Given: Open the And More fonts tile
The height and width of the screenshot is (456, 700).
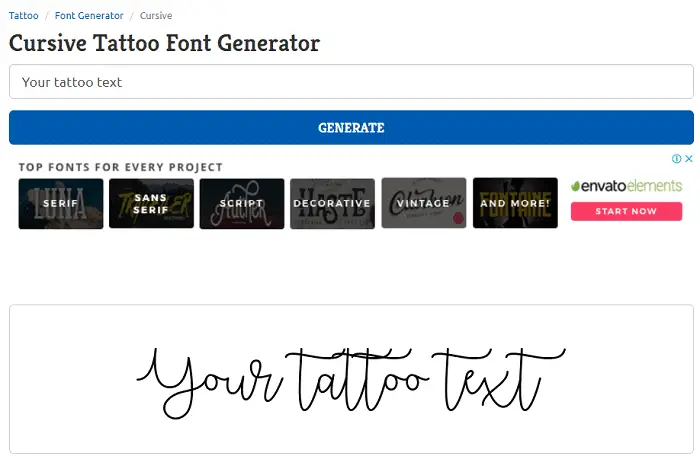Looking at the screenshot, I should (515, 203).
